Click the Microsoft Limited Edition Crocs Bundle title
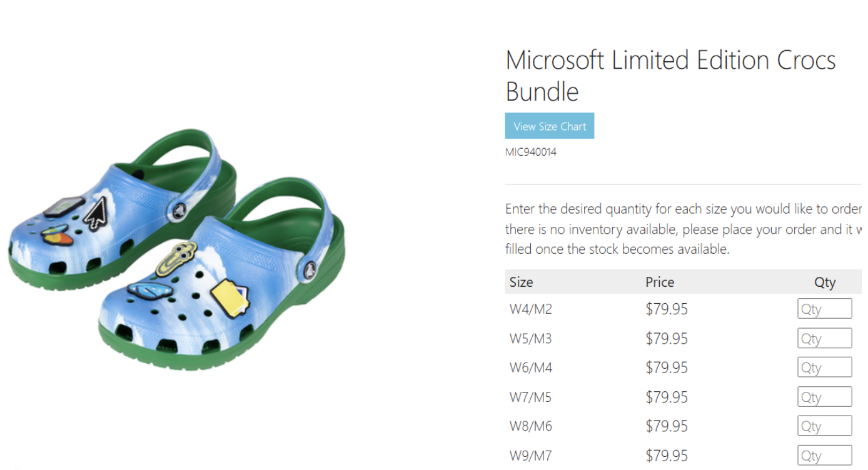This screenshot has height=470, width=868. pyautogui.click(x=670, y=76)
